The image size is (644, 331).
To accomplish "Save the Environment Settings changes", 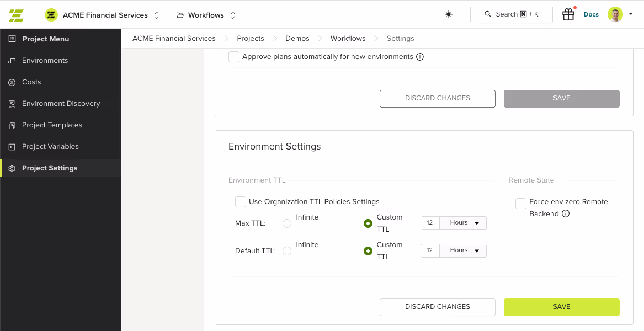I will [561, 307].
